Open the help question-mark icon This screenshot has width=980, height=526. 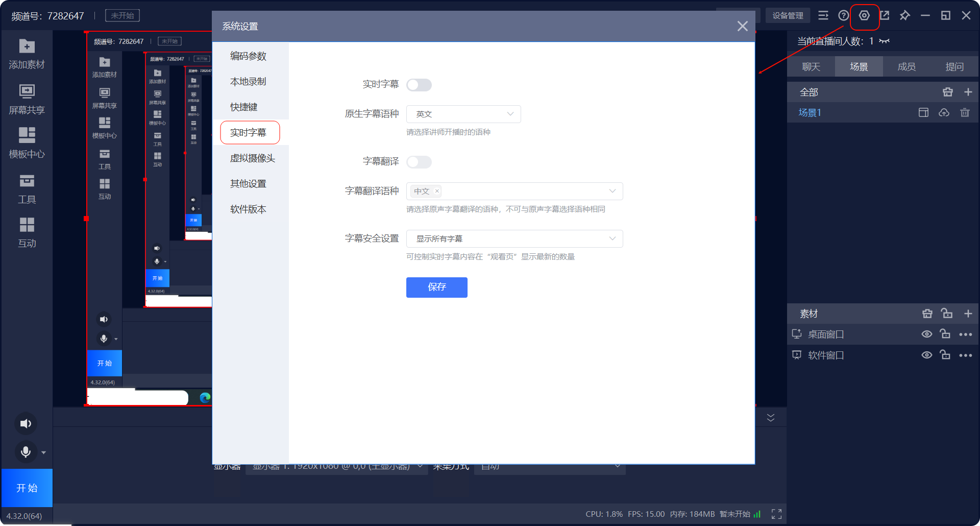pyautogui.click(x=844, y=15)
